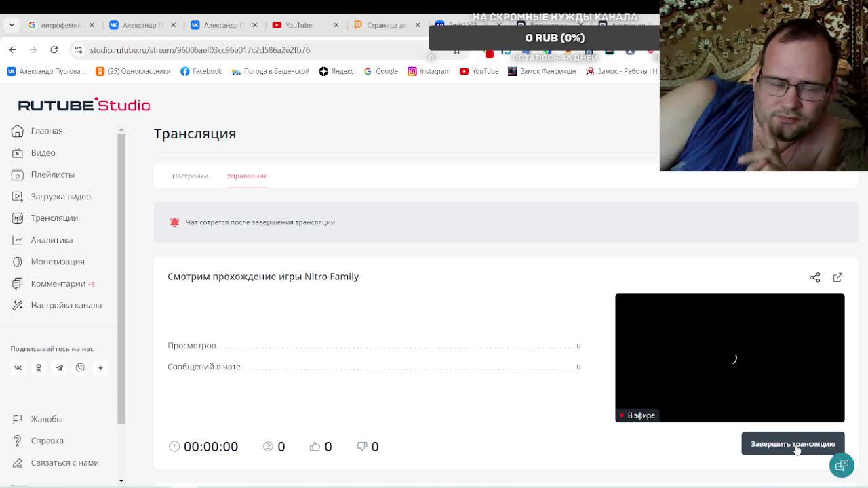This screenshot has width=868, height=488.
Task: Click the VK social icon in sidebar
Action: point(18,367)
